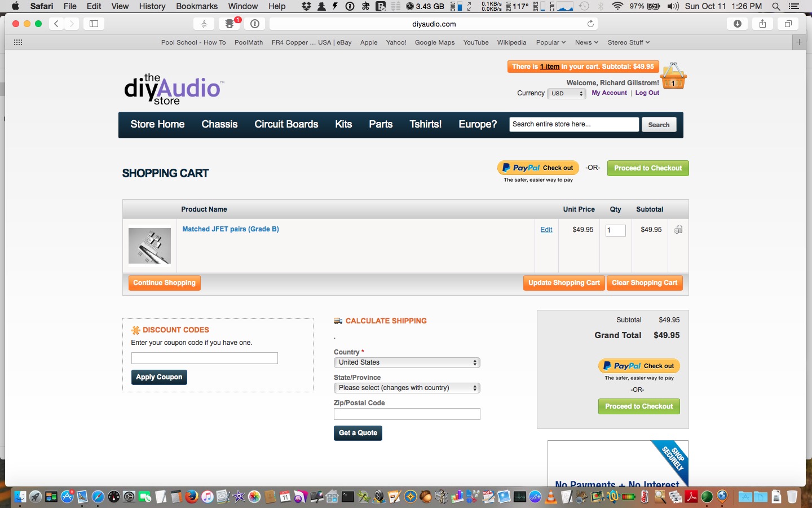Open the State/Province dropdown

pos(407,388)
